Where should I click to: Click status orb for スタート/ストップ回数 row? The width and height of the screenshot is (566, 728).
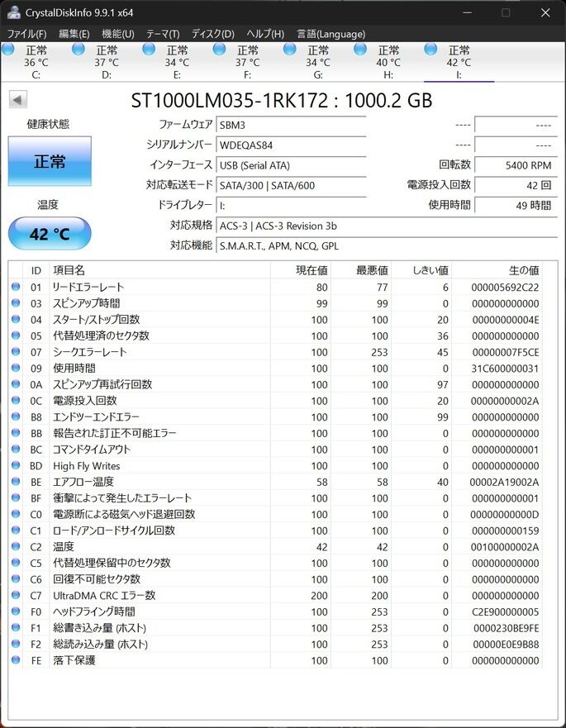[16, 319]
